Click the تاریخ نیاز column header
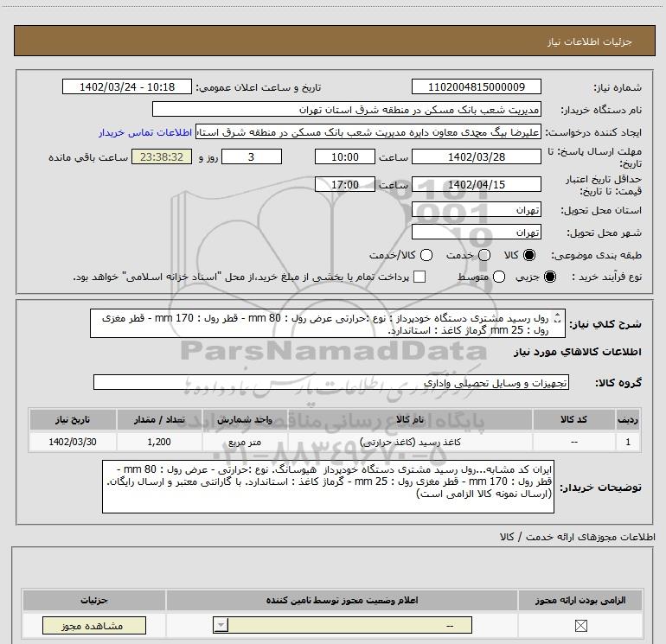Screen dimensions: 666x644 click(x=73, y=419)
